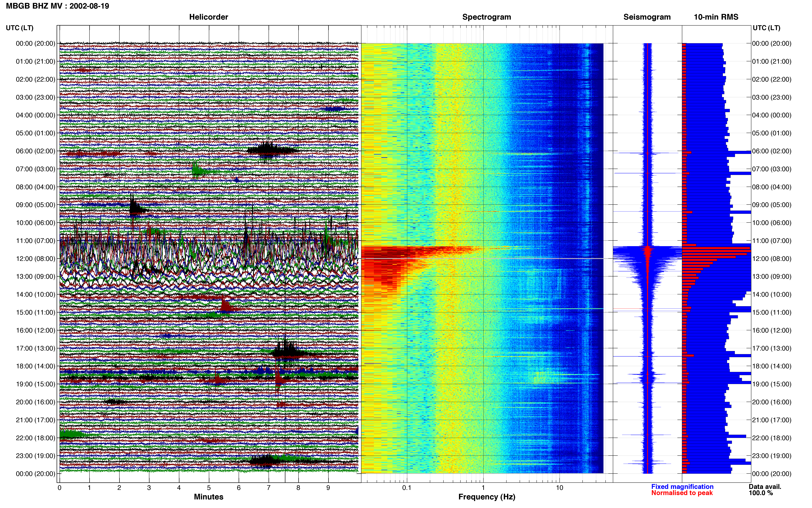Click the left '08:00 (04:00)' time label
This screenshot has width=812, height=508.
coord(36,187)
